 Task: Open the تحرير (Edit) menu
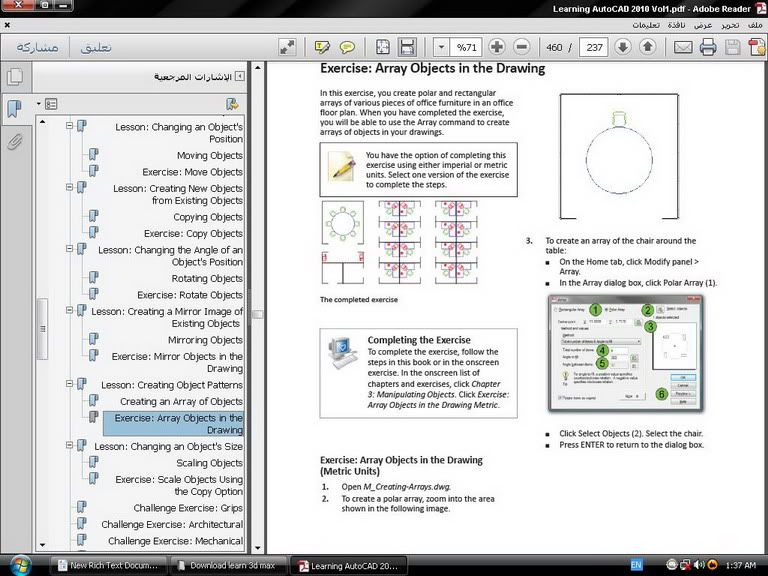point(730,24)
